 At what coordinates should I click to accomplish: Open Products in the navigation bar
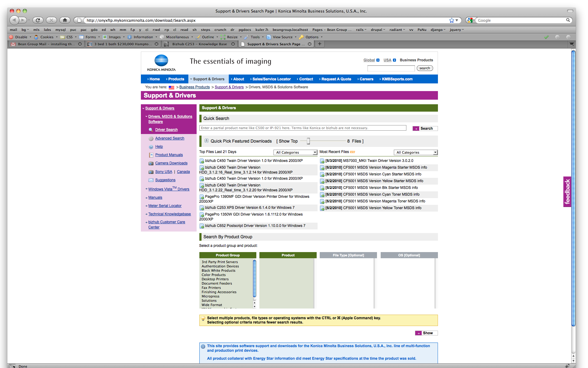175,79
